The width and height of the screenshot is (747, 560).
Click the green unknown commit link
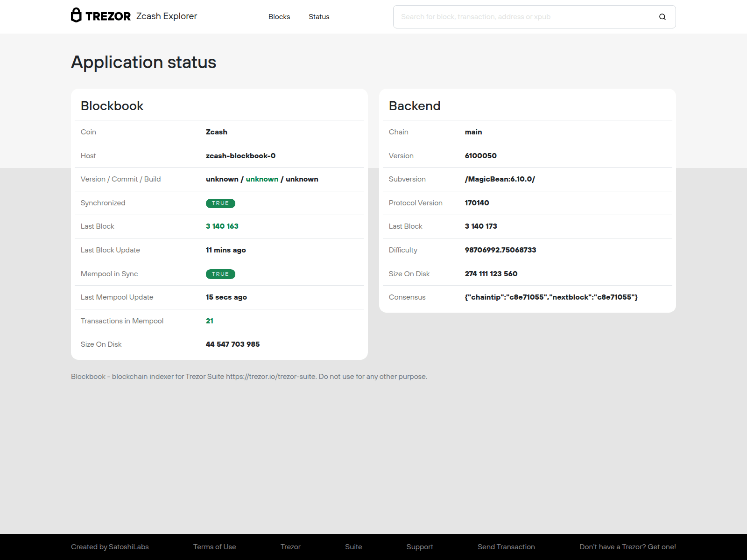(x=262, y=179)
